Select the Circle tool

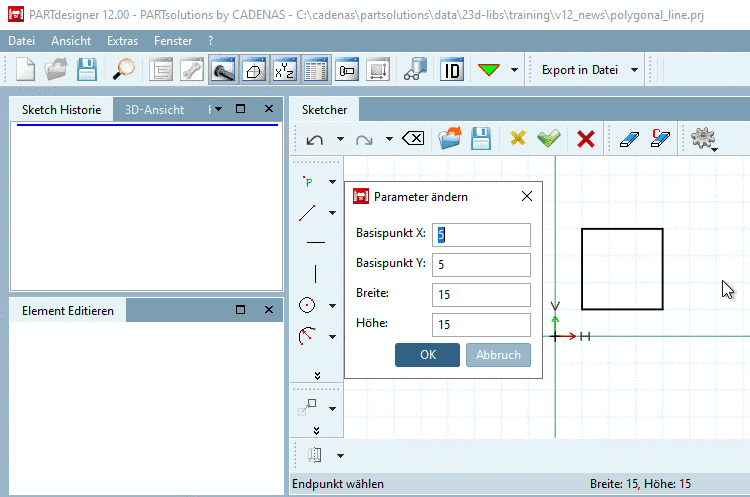click(307, 305)
